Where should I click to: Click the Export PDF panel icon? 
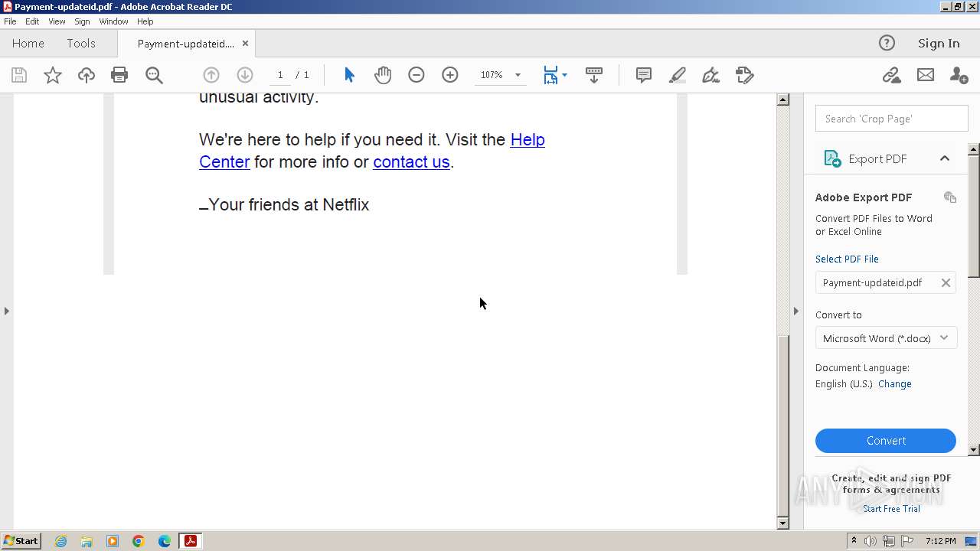(x=831, y=158)
